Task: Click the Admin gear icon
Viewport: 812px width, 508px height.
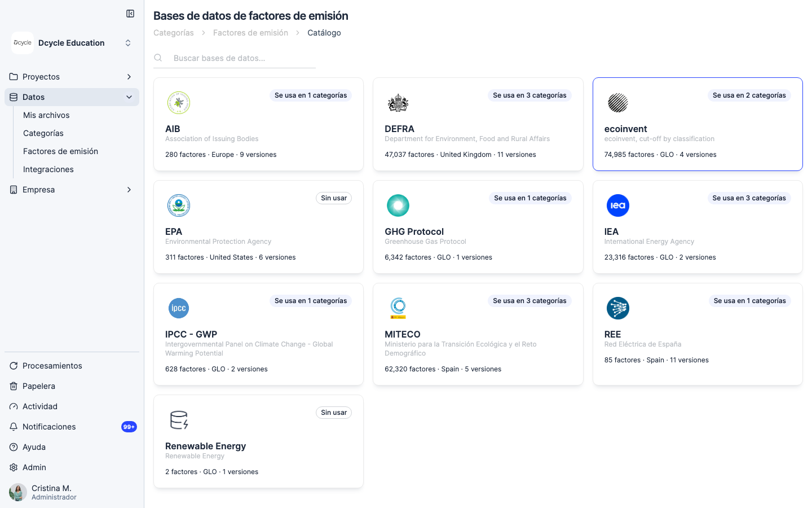Action: (14, 467)
